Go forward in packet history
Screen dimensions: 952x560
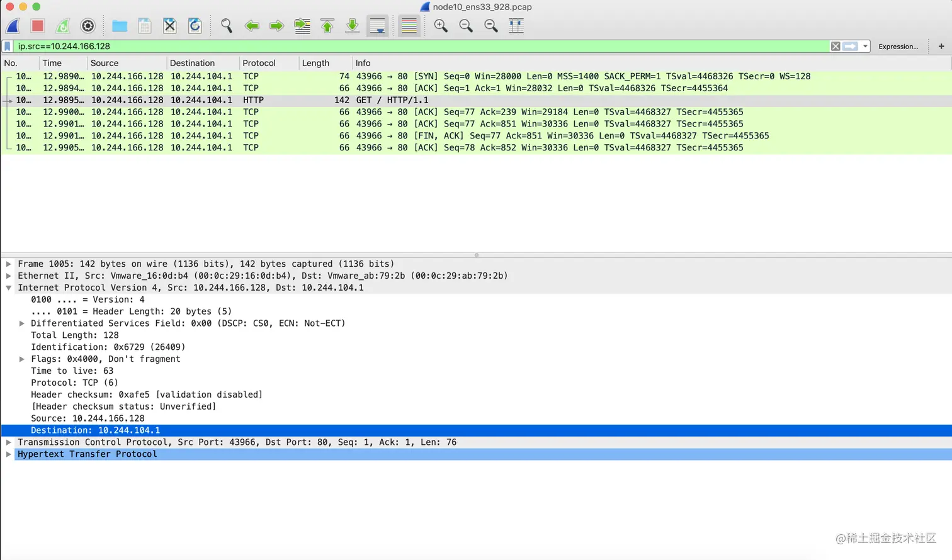tap(276, 26)
